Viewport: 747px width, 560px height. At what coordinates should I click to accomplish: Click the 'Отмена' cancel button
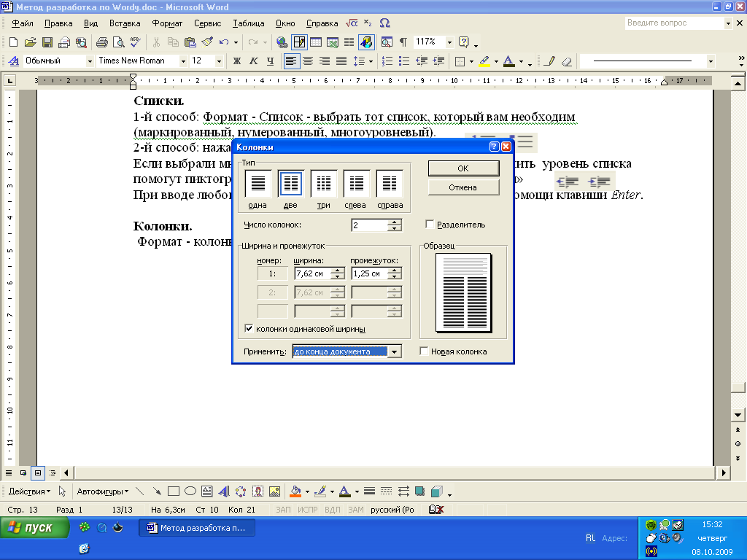[462, 187]
